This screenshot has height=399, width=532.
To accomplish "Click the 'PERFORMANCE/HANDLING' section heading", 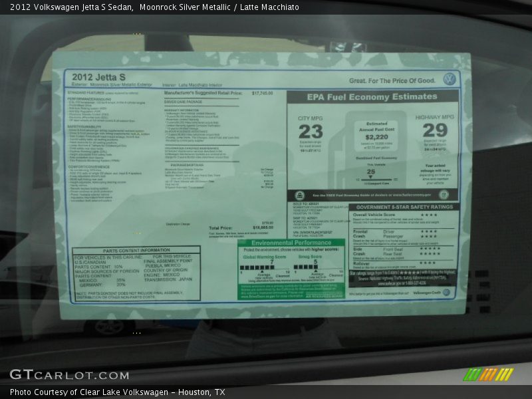I will pos(89,98).
